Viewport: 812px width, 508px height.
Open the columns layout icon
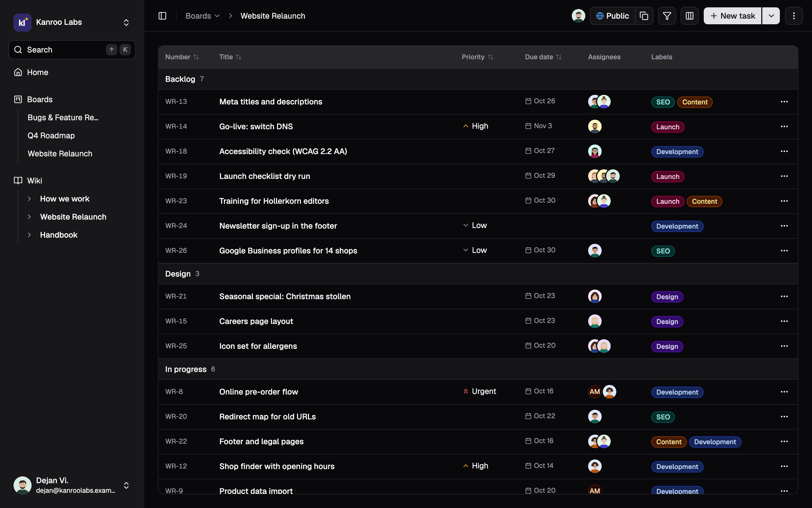point(689,16)
